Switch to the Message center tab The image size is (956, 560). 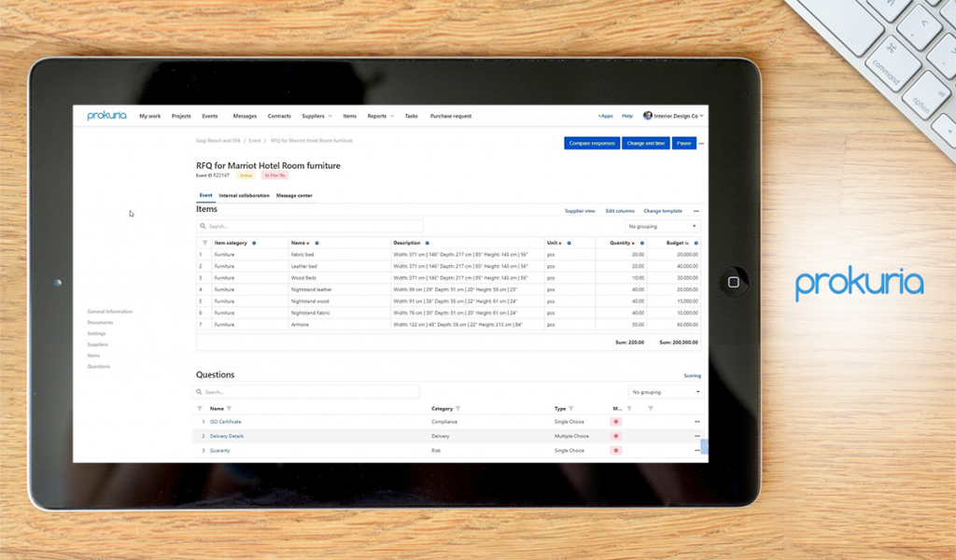pos(294,196)
